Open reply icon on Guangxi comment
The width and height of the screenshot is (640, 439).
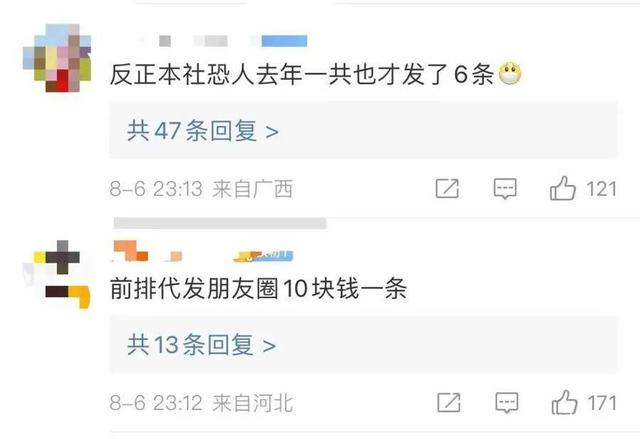[505, 188]
